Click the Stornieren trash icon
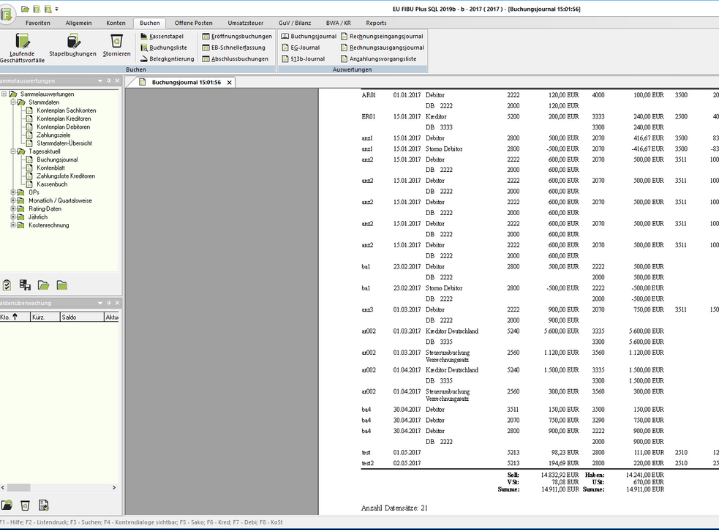The width and height of the screenshot is (719, 530). [116, 47]
